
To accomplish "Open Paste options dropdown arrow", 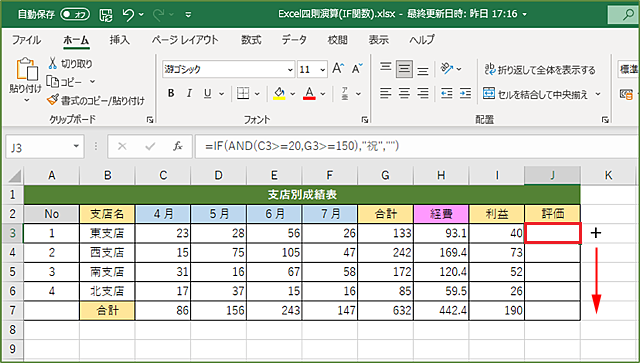I will (27, 100).
